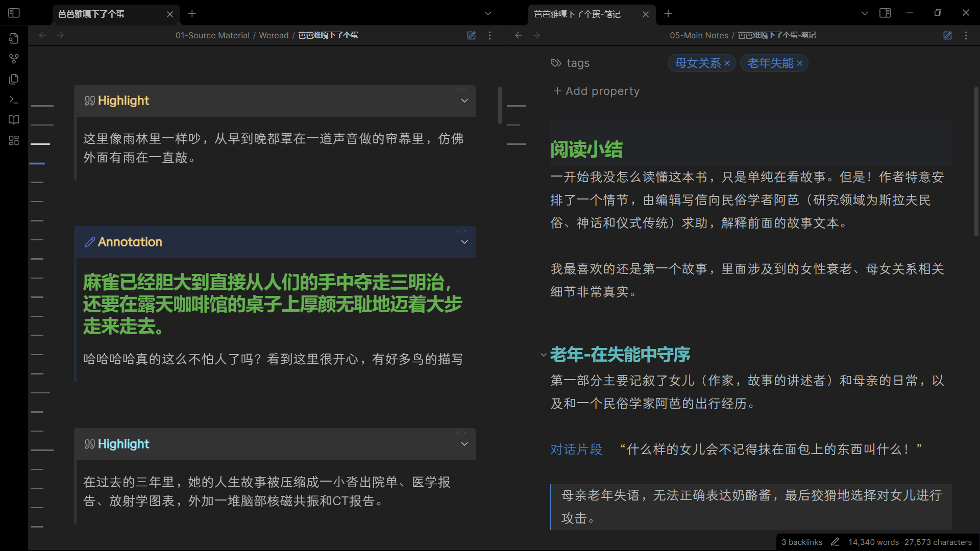This screenshot has height=551, width=980.
Task: Open tab list dropdown in left pane
Action: pyautogui.click(x=488, y=14)
